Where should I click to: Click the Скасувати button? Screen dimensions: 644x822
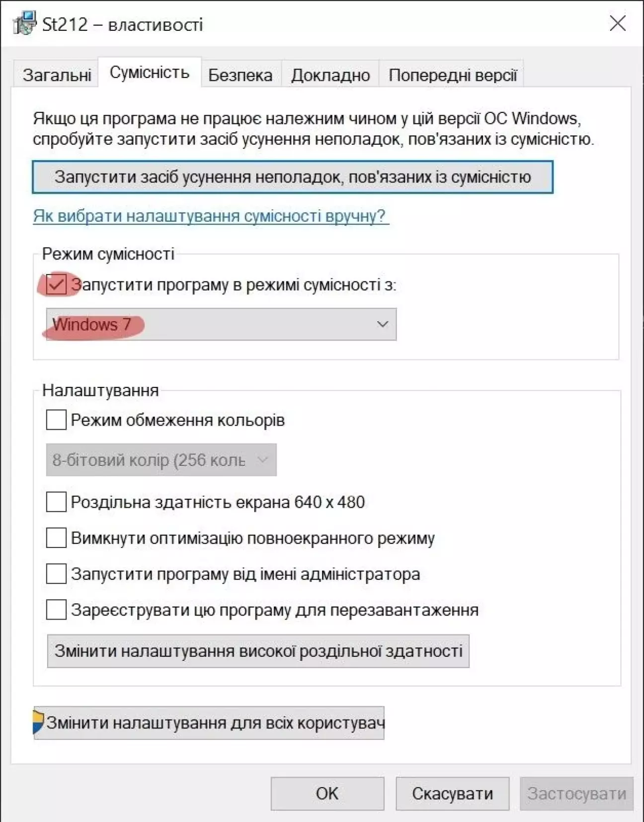point(453,794)
